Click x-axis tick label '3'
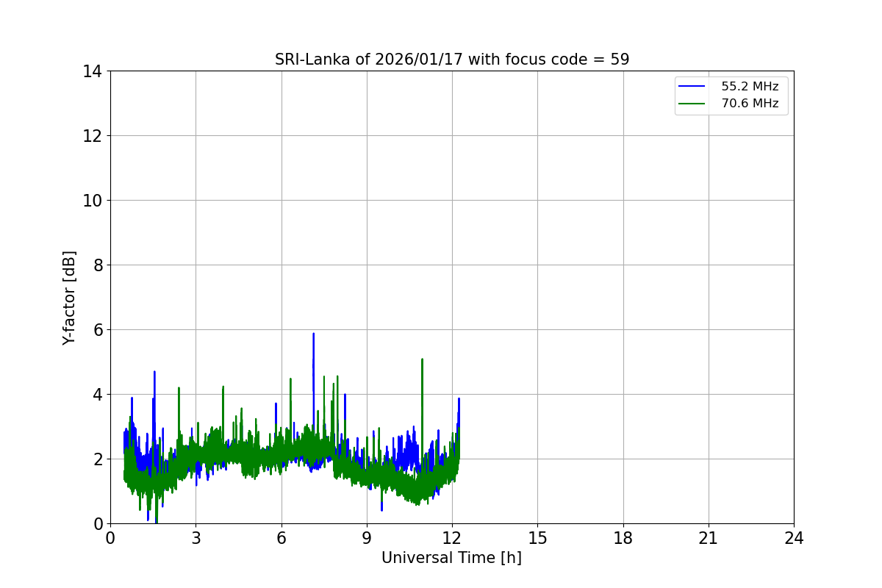Image resolution: width=882 pixels, height=588 pixels. [x=196, y=538]
